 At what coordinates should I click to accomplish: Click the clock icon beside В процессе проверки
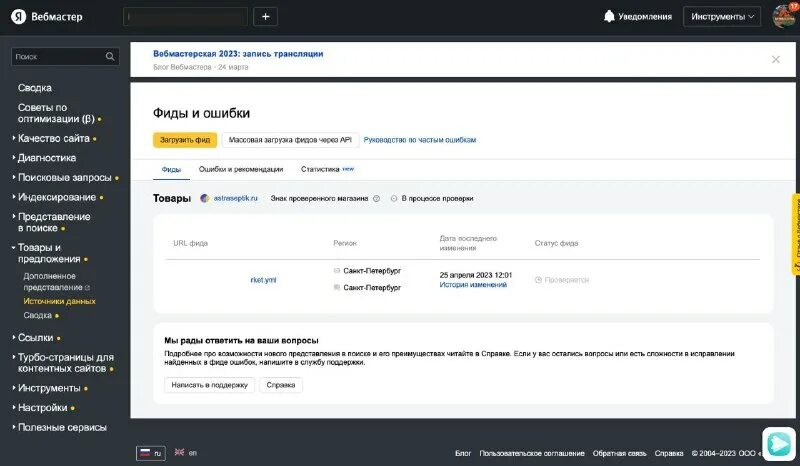394,199
